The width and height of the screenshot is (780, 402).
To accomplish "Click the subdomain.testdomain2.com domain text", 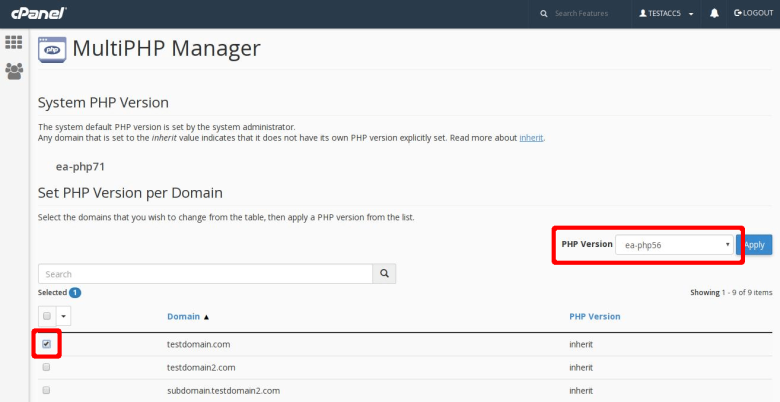I will (x=223, y=391).
